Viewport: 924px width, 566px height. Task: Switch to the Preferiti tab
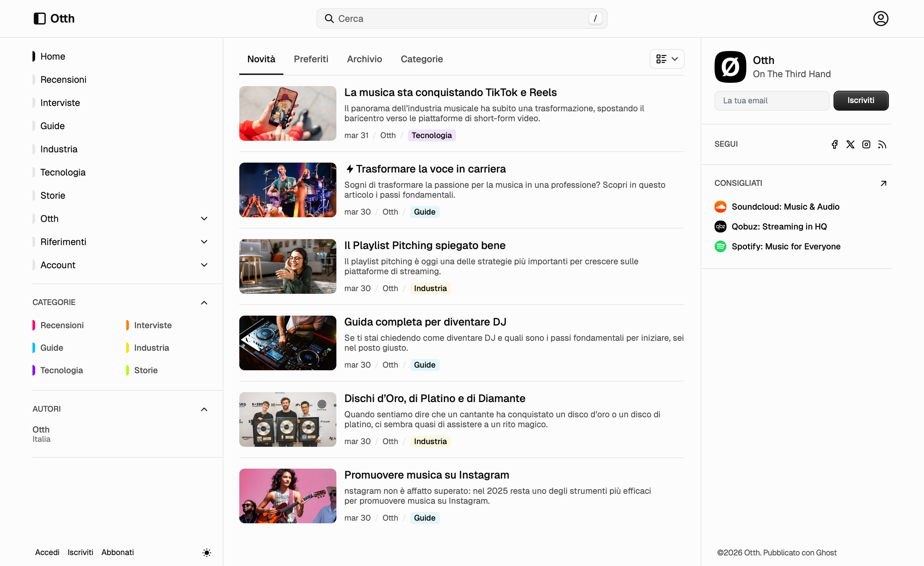click(x=311, y=59)
